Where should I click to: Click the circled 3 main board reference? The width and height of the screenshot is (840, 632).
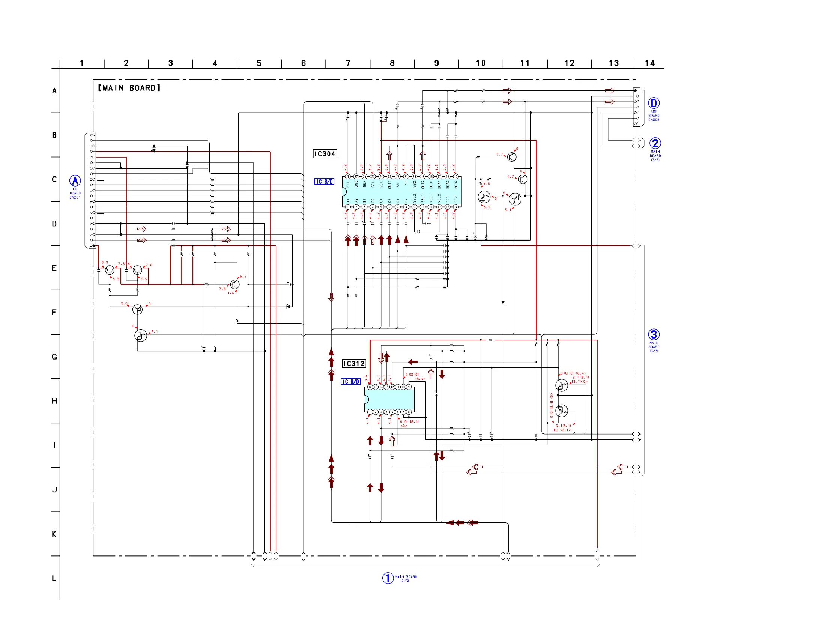coord(654,334)
